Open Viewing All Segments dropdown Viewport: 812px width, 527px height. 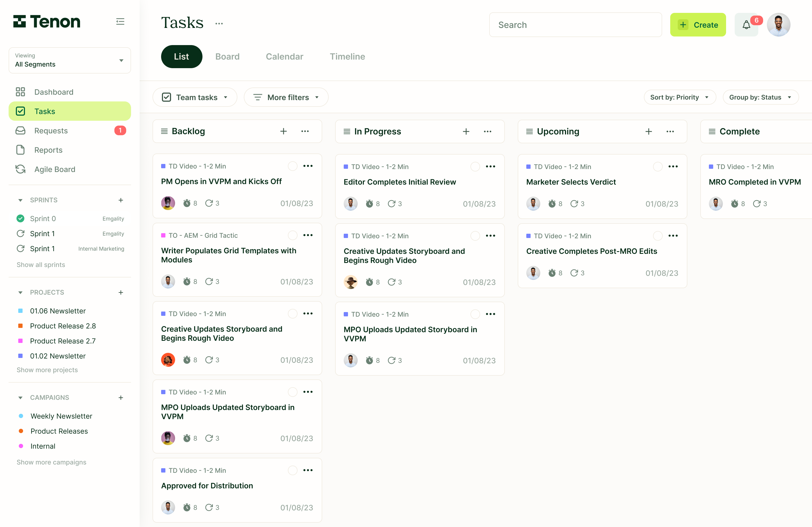pos(70,60)
